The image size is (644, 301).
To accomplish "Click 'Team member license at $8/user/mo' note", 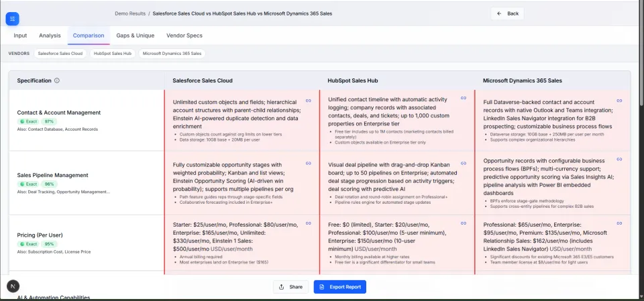I will 539,262.
